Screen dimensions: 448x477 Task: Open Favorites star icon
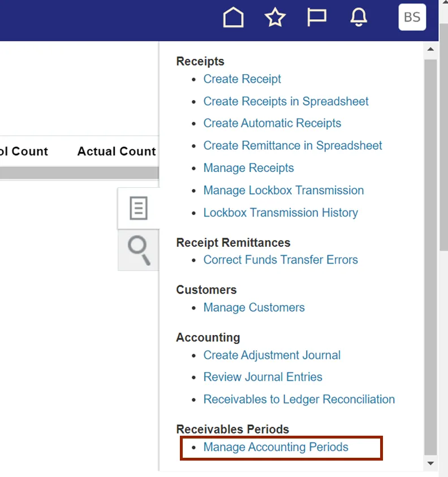tap(275, 18)
